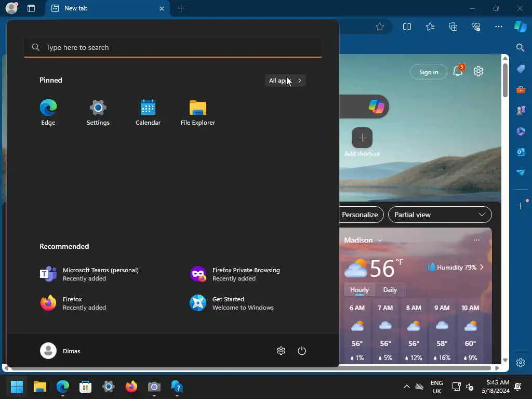Open Edge from pinned apps
The image size is (532, 399).
coord(48,113)
